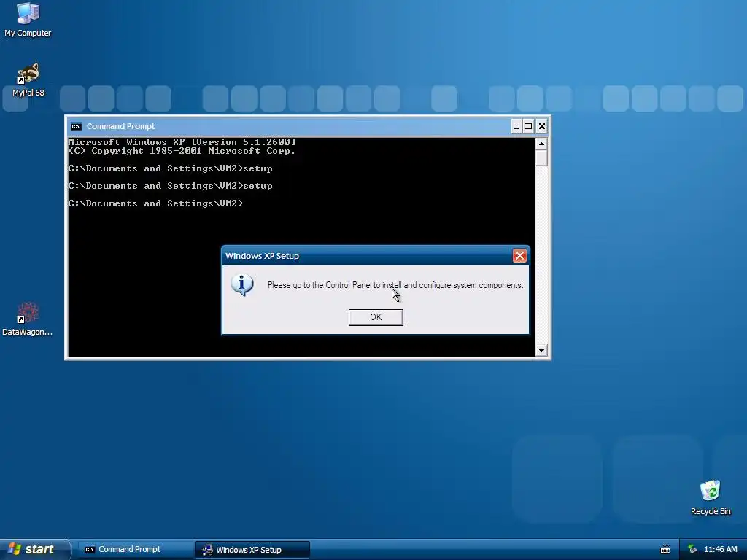
Task: Click the blue information icon in the Setup dialog
Action: point(242,285)
